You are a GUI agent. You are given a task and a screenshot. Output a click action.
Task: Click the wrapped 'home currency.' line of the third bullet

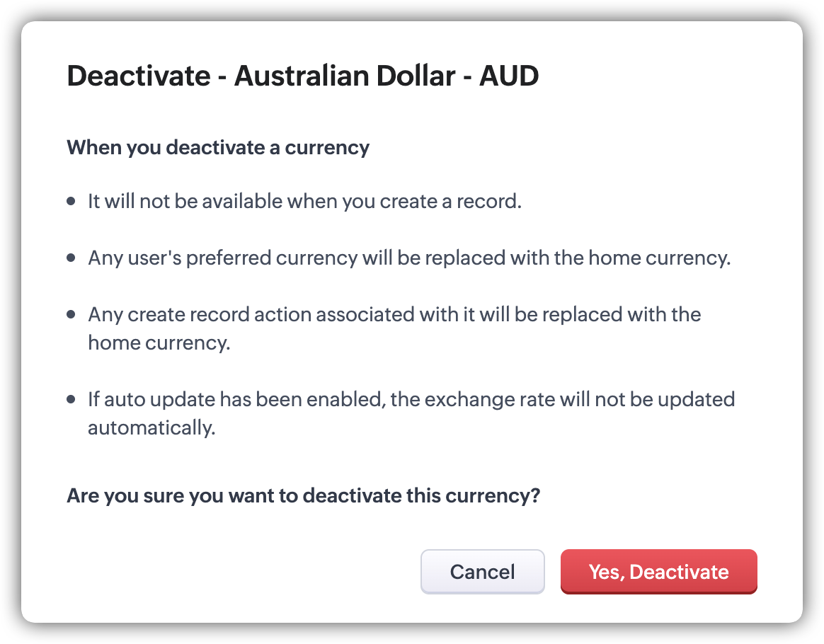[x=159, y=343]
